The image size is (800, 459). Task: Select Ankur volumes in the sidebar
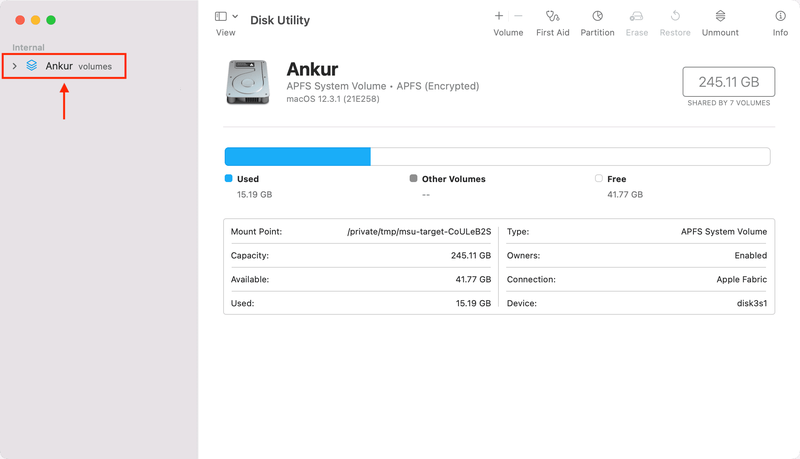[64, 66]
